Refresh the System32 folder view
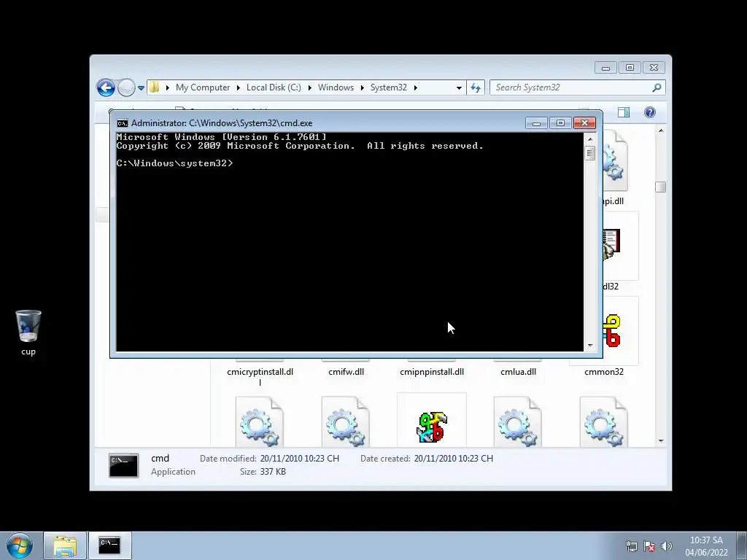The height and width of the screenshot is (560, 747). pos(476,87)
